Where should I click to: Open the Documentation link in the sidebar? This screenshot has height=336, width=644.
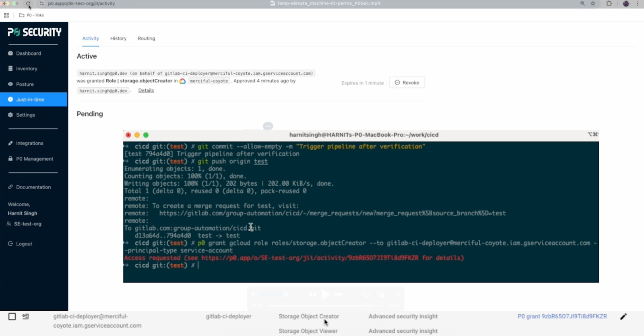click(x=29, y=187)
